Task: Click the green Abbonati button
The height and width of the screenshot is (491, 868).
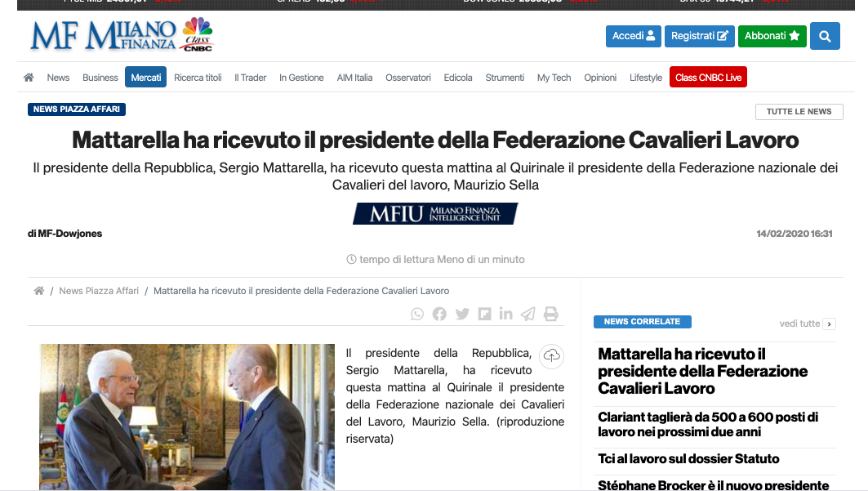Action: [772, 36]
